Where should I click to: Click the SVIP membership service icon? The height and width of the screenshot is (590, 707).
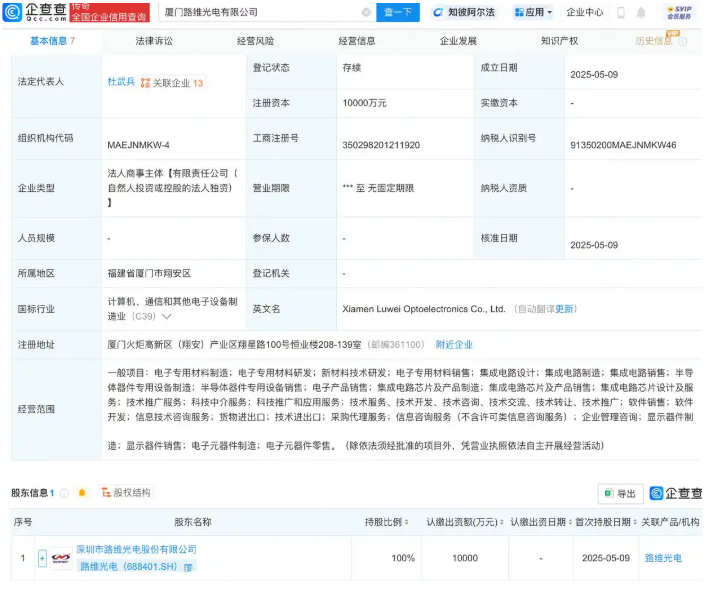point(679,12)
